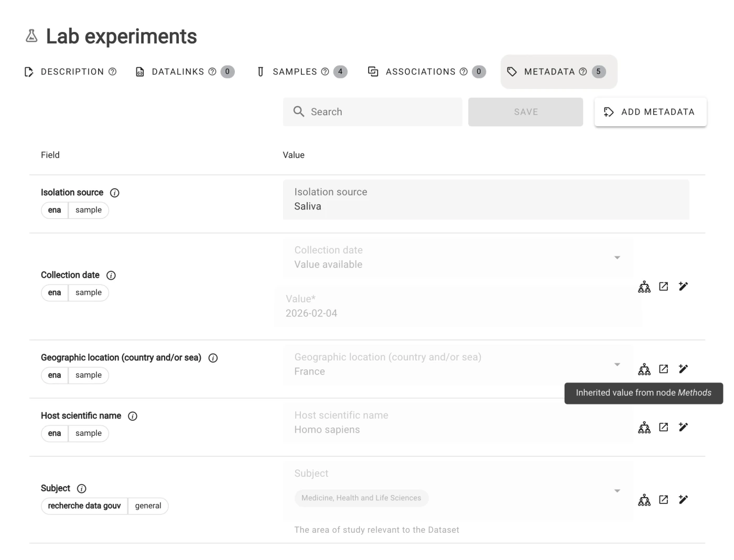Click the help icon beside Description tab
This screenshot has height=560, width=734.
click(112, 72)
